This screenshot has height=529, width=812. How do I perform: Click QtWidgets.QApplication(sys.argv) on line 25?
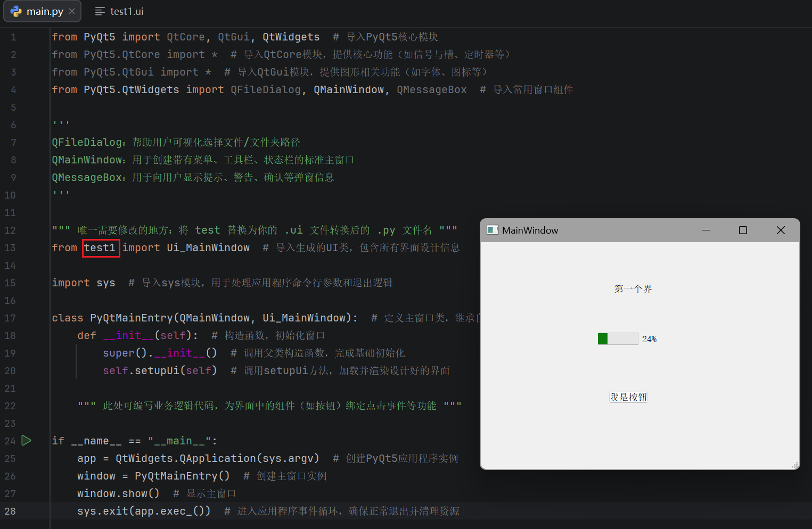217,458
